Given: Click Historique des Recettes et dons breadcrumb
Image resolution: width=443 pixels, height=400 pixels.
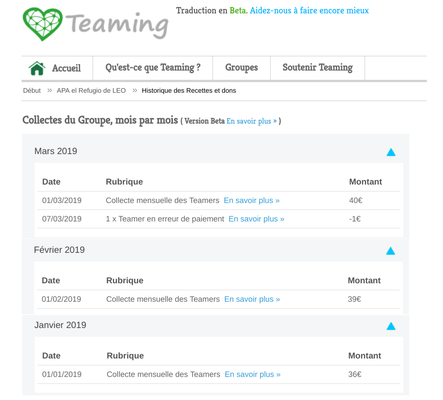Looking at the screenshot, I should coord(189,91).
